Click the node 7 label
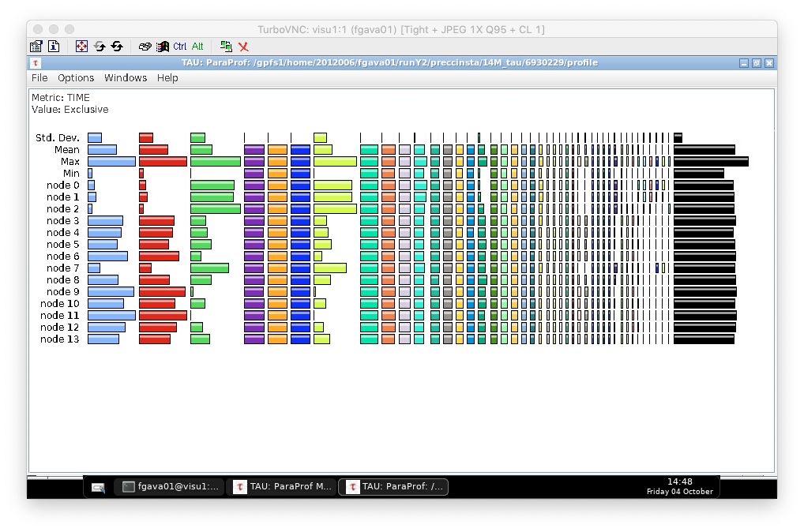The height and width of the screenshot is (532, 804). tap(63, 268)
